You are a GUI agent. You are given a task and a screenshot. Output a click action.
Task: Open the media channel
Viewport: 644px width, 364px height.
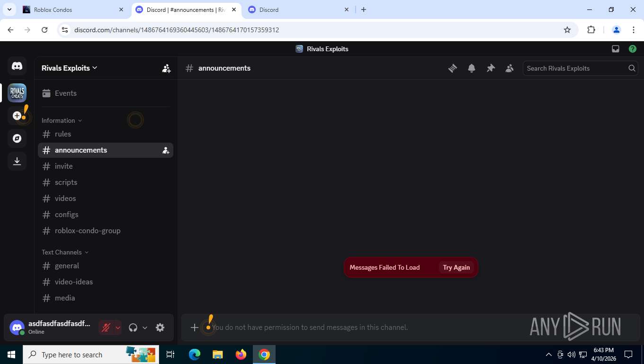(x=106, y=298)
